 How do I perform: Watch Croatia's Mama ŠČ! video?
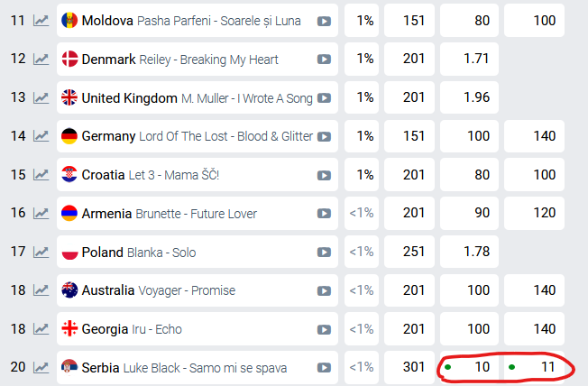point(324,175)
